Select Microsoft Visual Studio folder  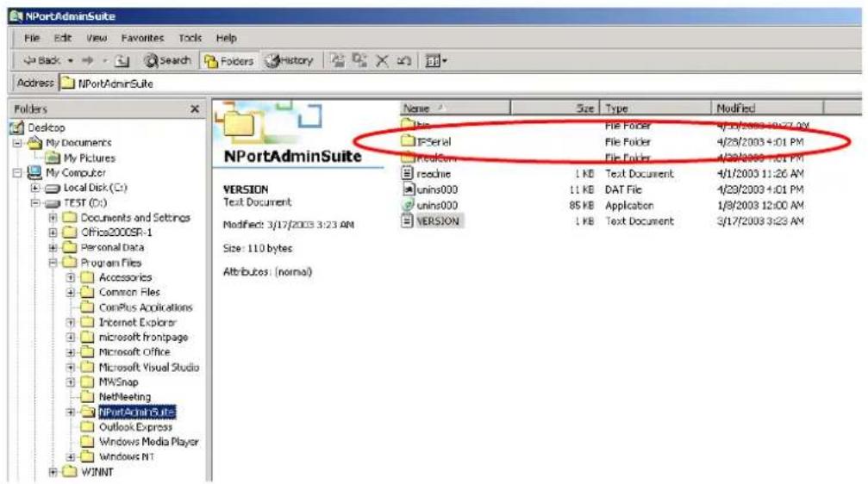pos(149,367)
